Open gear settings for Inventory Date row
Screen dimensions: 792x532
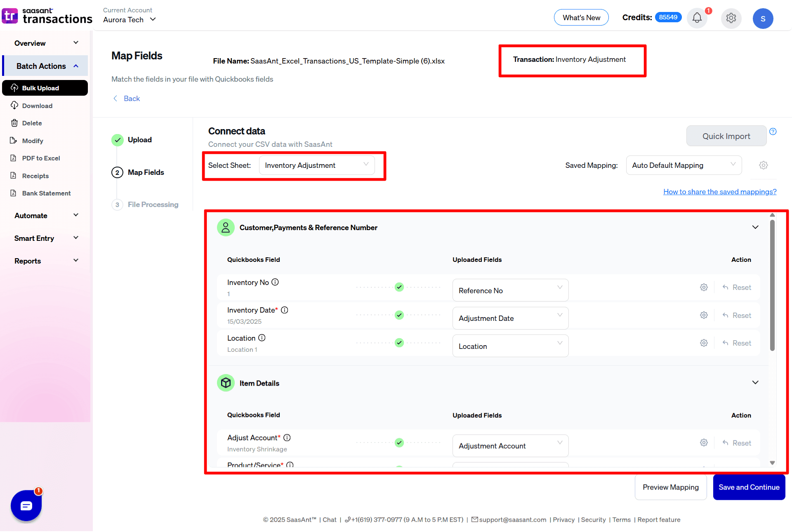pos(704,315)
